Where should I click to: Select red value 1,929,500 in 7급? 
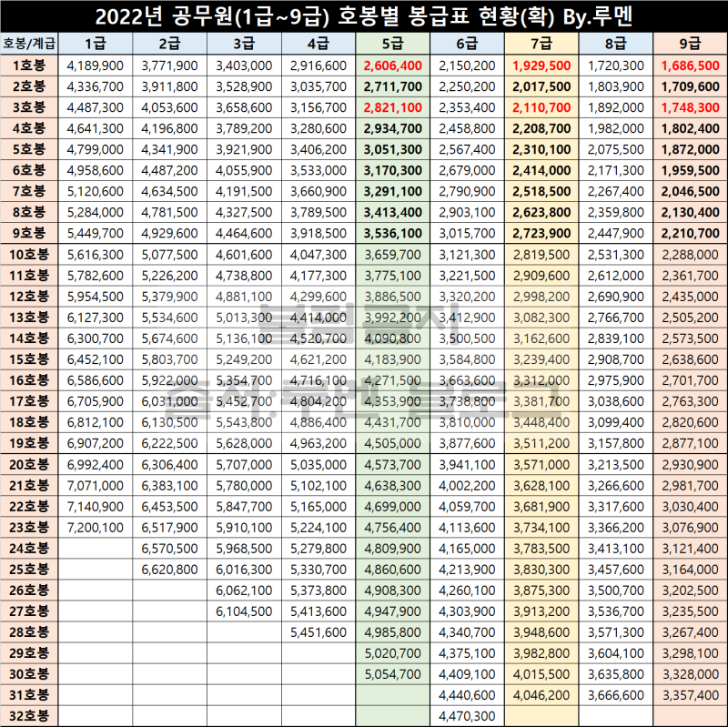pos(541,66)
